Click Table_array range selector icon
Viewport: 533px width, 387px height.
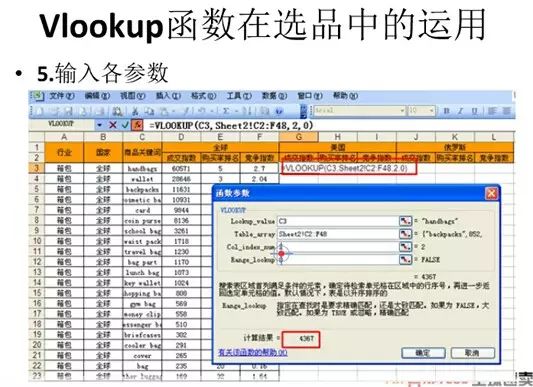[x=405, y=234]
